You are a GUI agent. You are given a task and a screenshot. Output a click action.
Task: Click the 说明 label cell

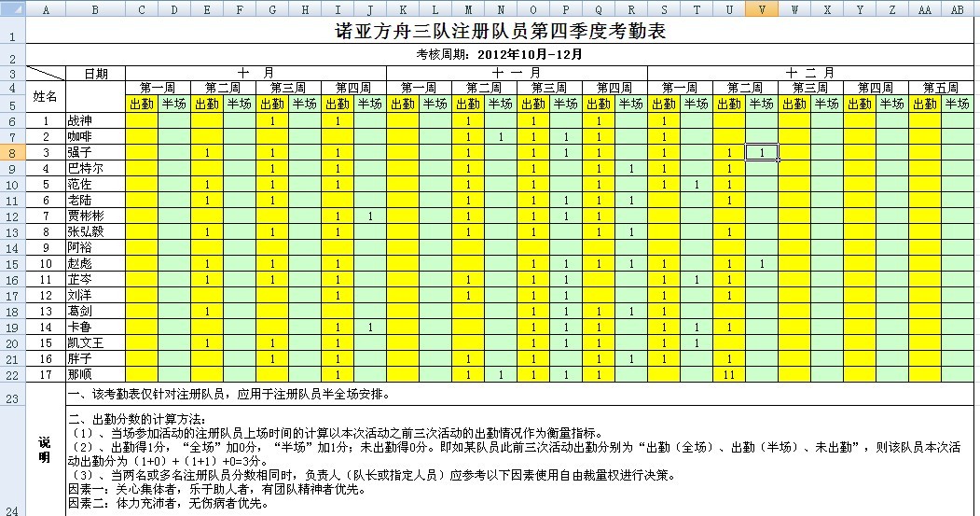pos(45,450)
